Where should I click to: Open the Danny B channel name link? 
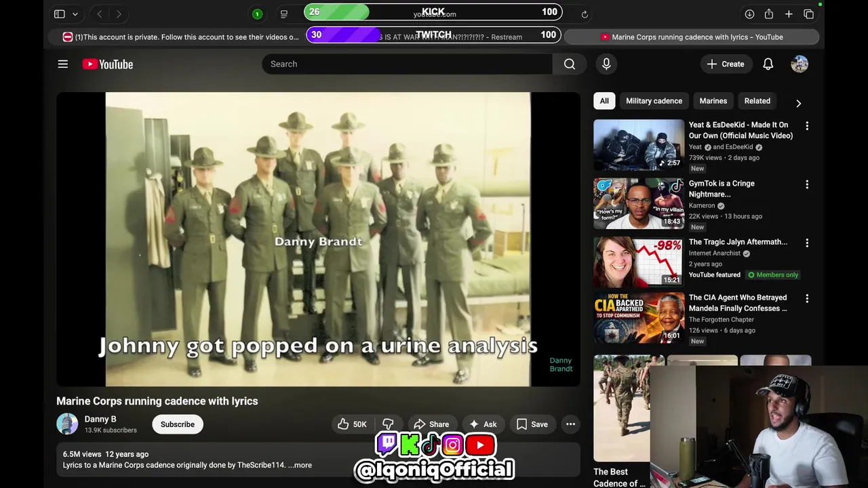pyautogui.click(x=100, y=420)
